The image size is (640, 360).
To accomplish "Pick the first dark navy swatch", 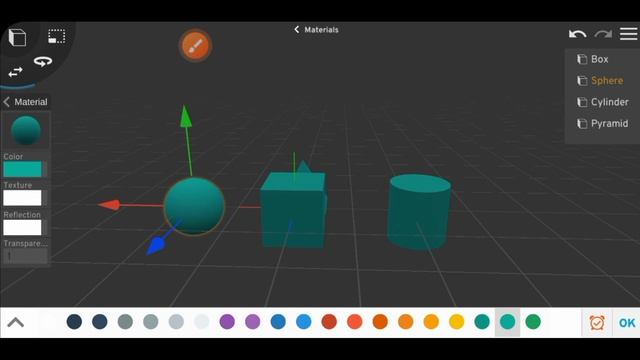I will click(x=74, y=322).
